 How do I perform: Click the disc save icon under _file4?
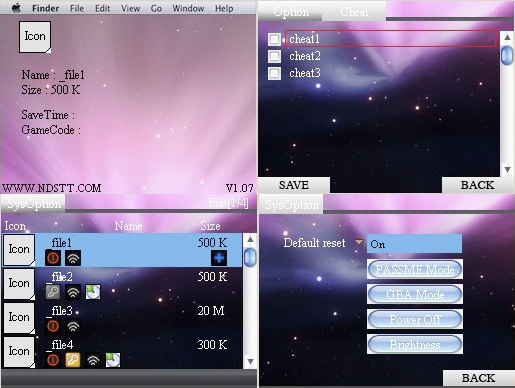[113, 360]
